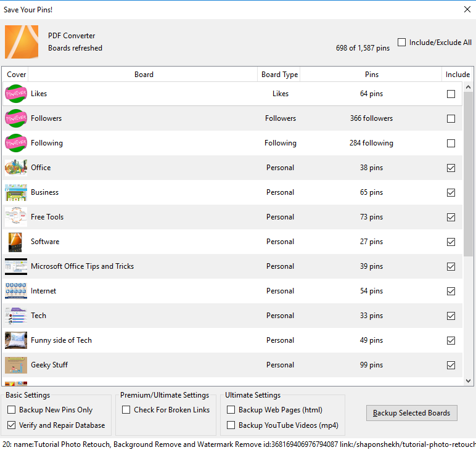
Task: Include the Following board checkbox
Action: 451,143
